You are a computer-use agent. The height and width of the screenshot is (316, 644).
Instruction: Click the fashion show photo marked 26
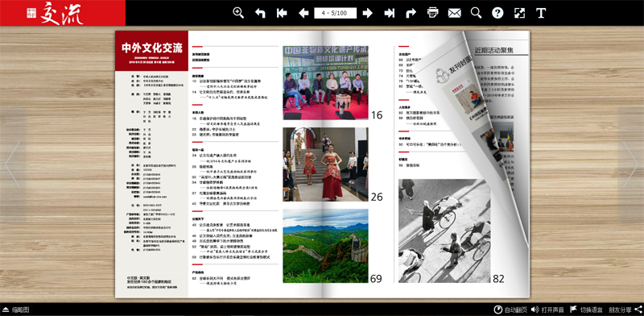325,164
